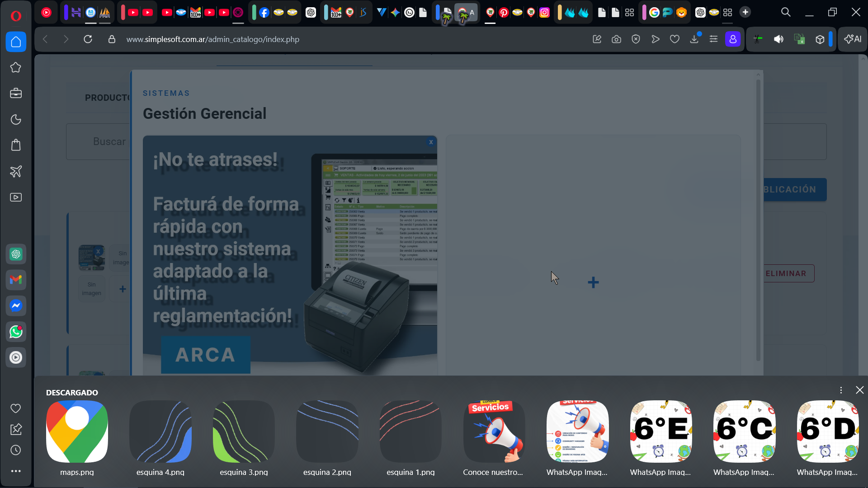Open downloaded esquina 2.png file
This screenshot has height=488, width=868.
[327, 438]
